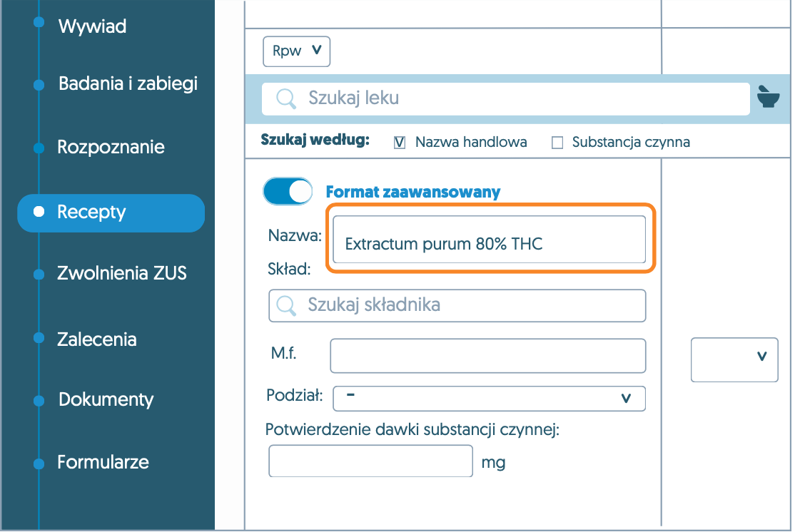This screenshot has width=795, height=532.
Task: Enable the Substancja czynna checkbox
Action: point(557,143)
